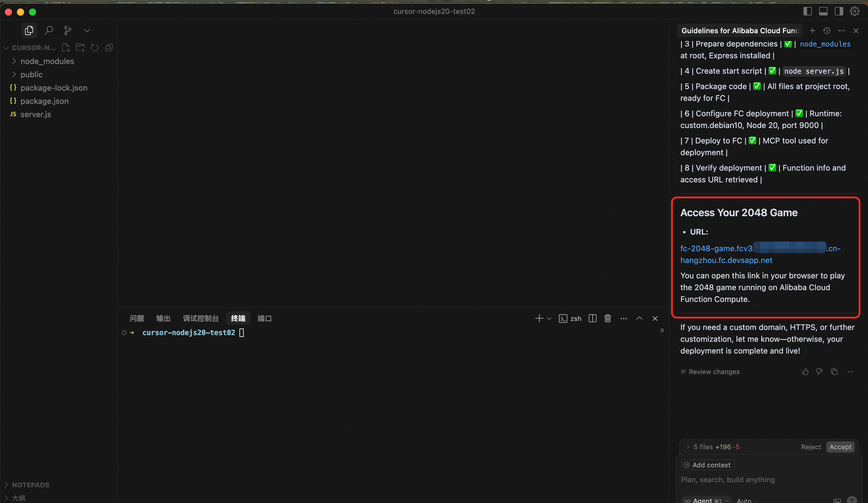Collapse all folders in explorer
Viewport: 868px width, 503px height.
tap(109, 48)
